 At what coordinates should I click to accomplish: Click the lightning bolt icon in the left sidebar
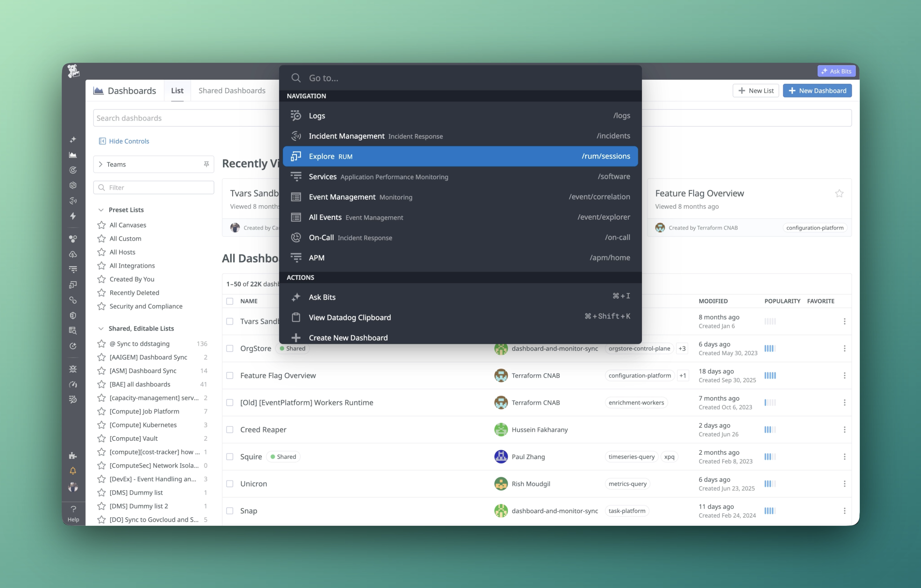(x=73, y=216)
